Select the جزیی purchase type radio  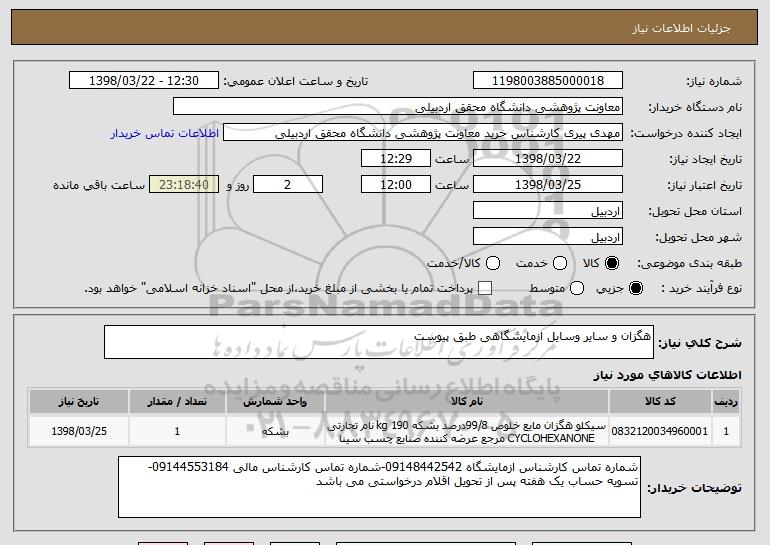(636, 289)
